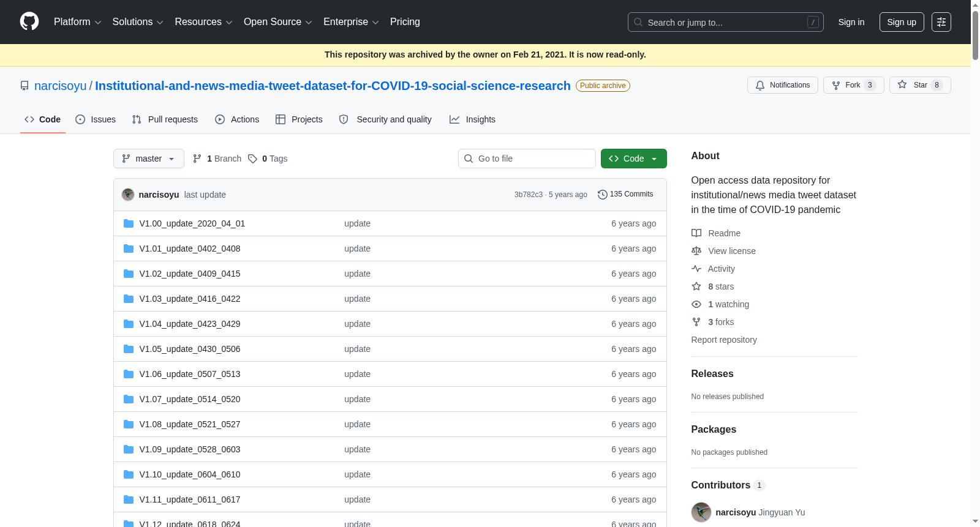Screen dimensions: 980x527
Task: Expand the Open Source menu
Action: [278, 22]
